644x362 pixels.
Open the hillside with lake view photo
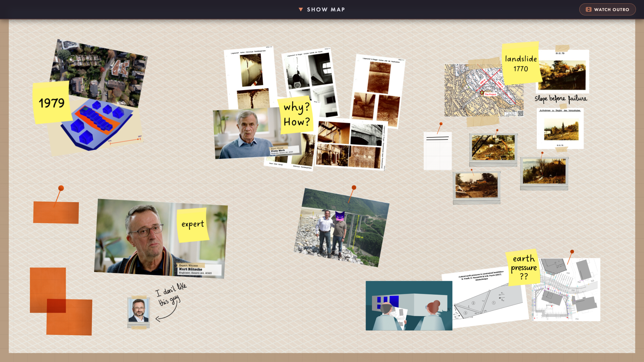[544, 173]
